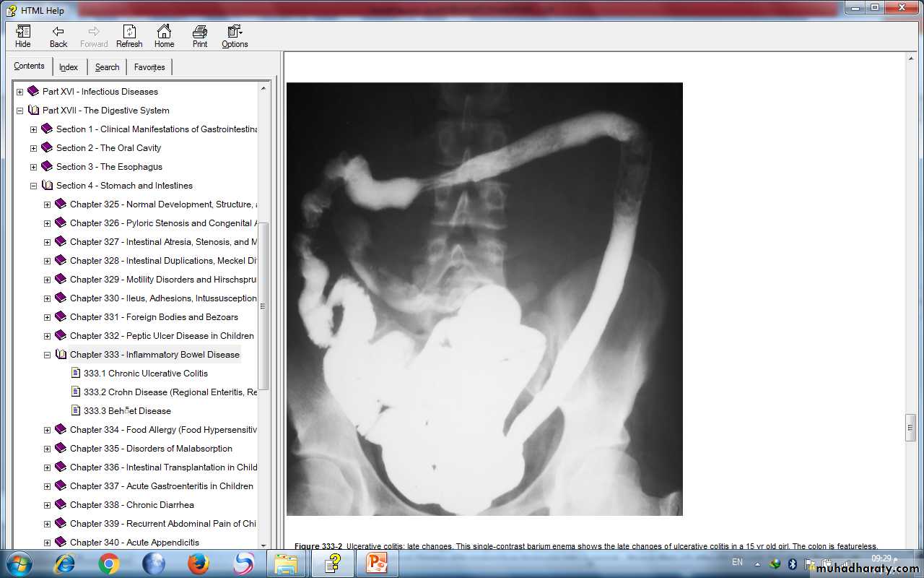Collapse Chapter 333 - Inflammatory Bowel Disease

pos(47,355)
